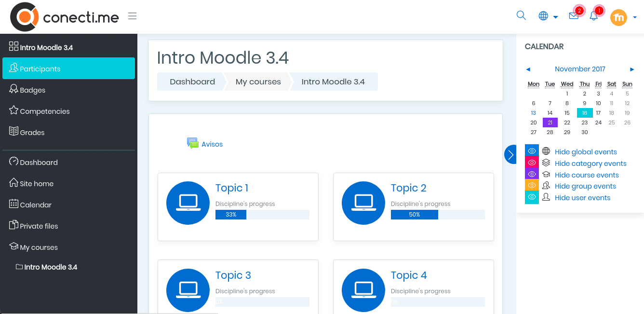Click the Topic 2 progress bar at 50%
The width and height of the screenshot is (644, 314).
click(x=438, y=215)
